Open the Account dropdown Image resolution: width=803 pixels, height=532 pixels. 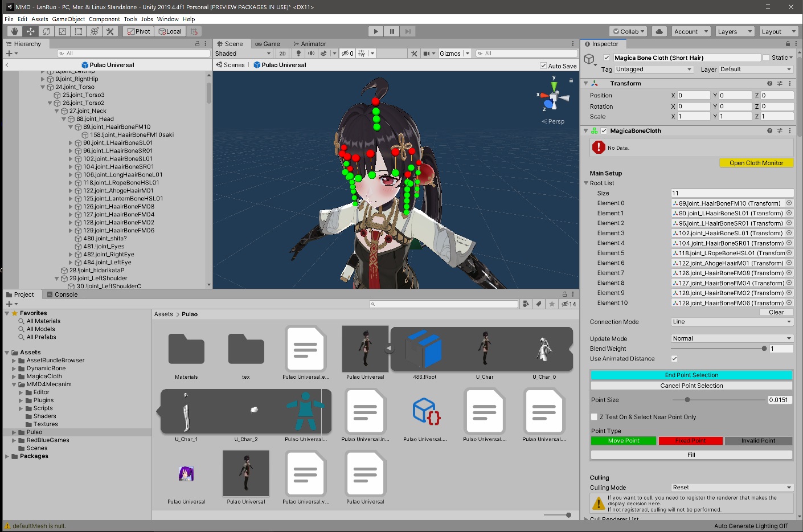click(x=691, y=31)
